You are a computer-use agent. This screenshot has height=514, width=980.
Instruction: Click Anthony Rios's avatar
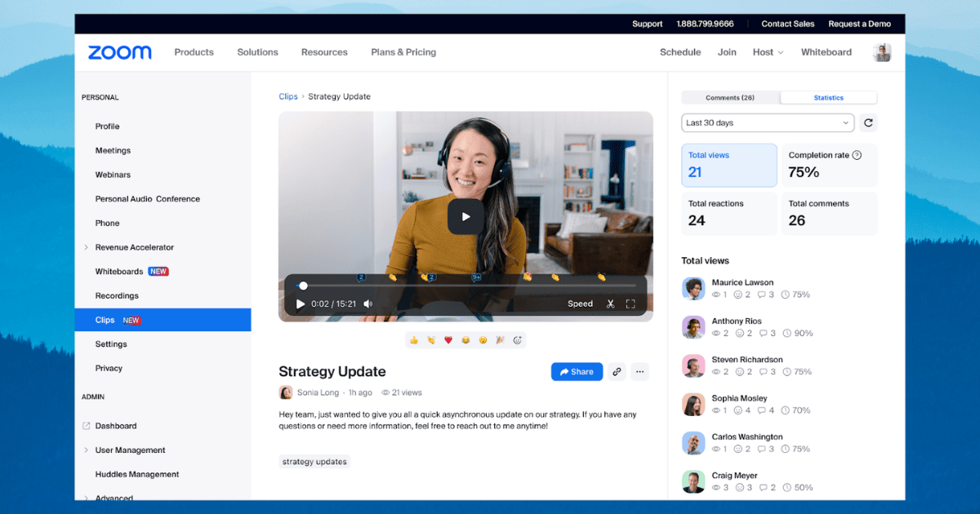[693, 327]
